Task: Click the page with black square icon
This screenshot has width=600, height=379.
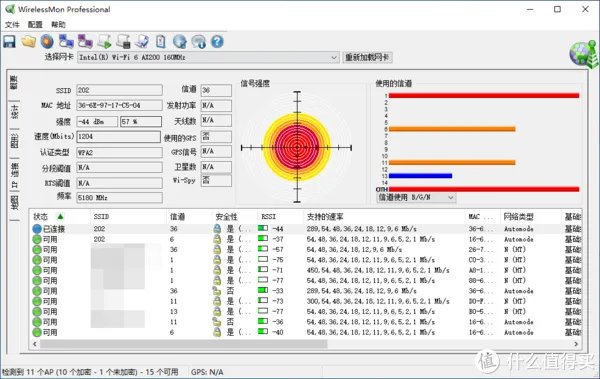Action: tap(123, 41)
